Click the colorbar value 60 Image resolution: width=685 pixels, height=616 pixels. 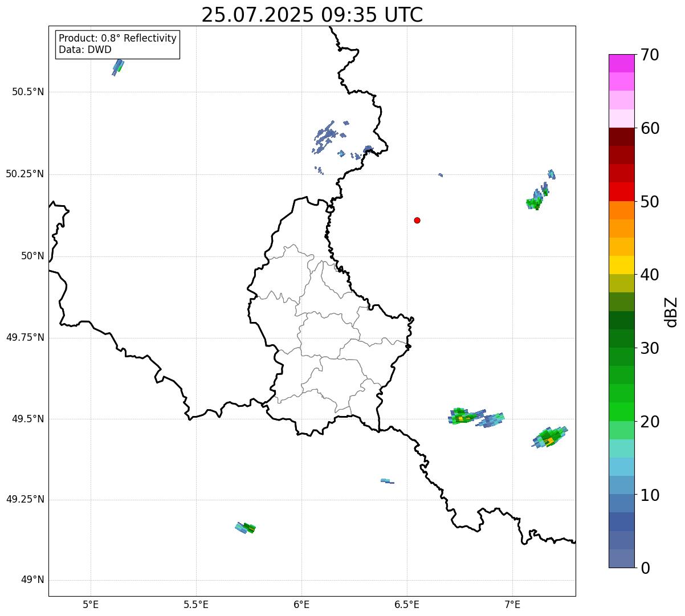[650, 128]
